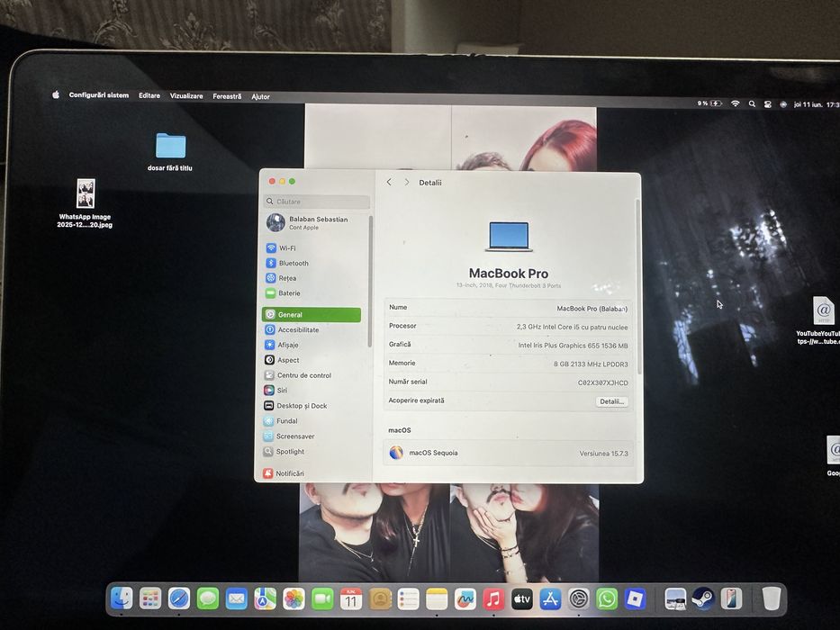Screen dimensions: 840x630
Task: Launch Safari from the Dock
Action: (x=179, y=598)
